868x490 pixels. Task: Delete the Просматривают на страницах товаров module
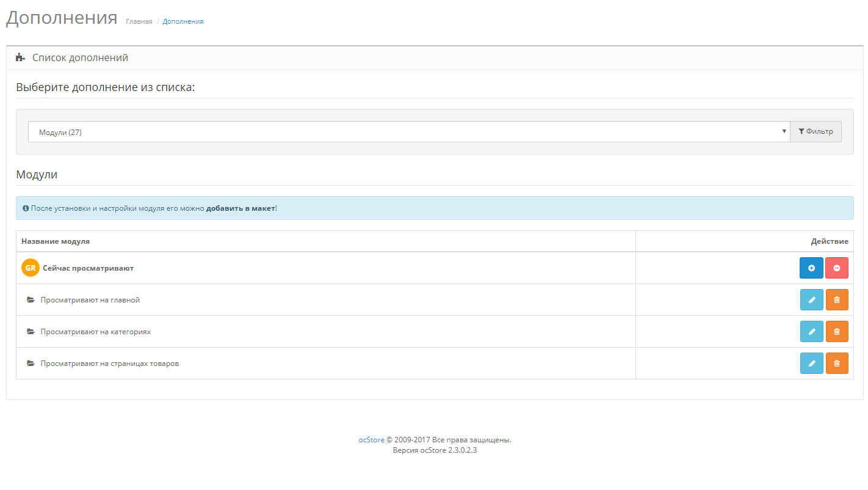[x=837, y=363]
